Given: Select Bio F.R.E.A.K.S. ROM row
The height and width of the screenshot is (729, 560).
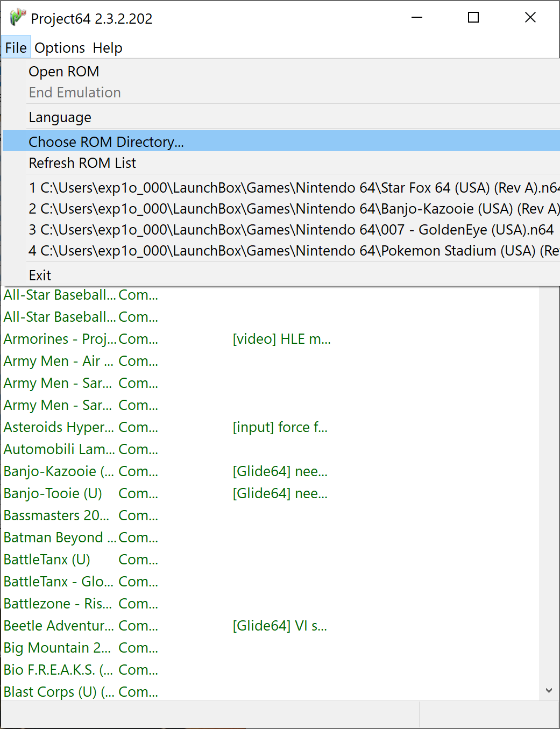Looking at the screenshot, I should coord(270,670).
